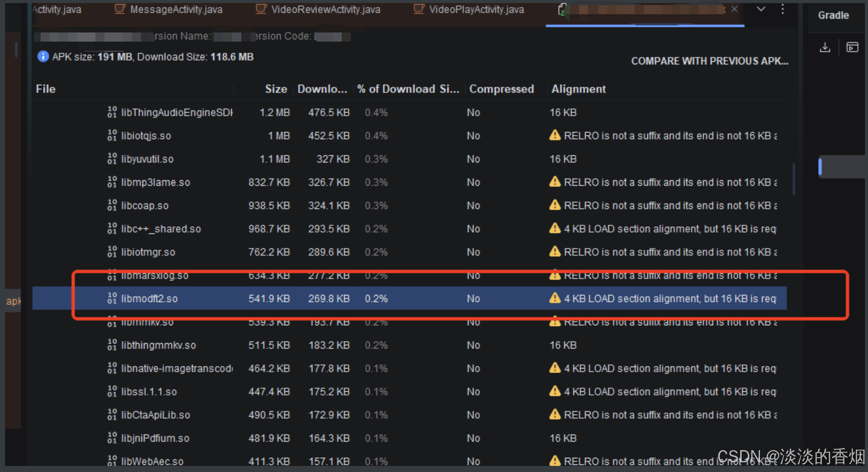Select the libmodft2.so file icon
868x472 pixels.
coord(112,298)
